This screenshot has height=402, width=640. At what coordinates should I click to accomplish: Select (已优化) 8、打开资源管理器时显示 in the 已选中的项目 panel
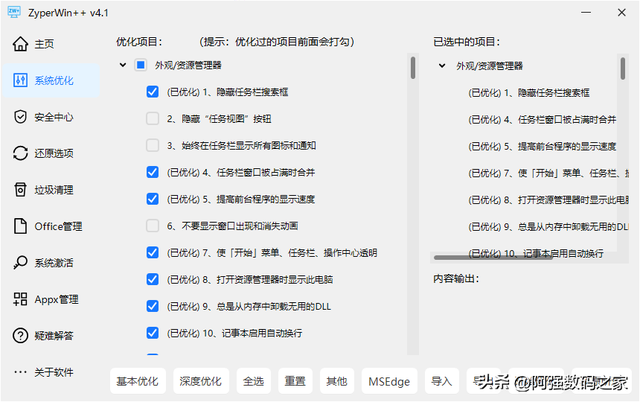tap(548, 200)
